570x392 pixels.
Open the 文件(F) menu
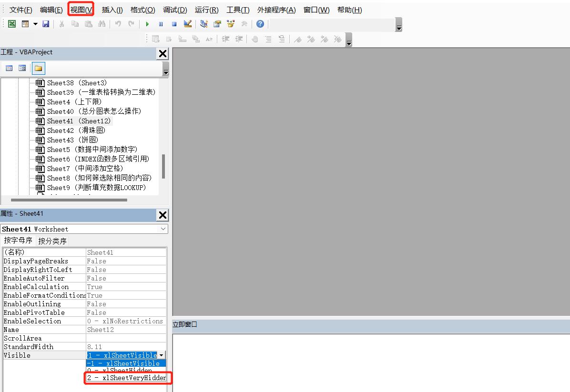[x=20, y=10]
